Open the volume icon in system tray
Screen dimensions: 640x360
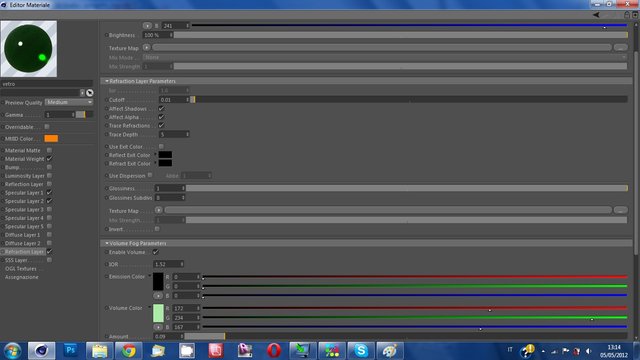tap(588, 351)
